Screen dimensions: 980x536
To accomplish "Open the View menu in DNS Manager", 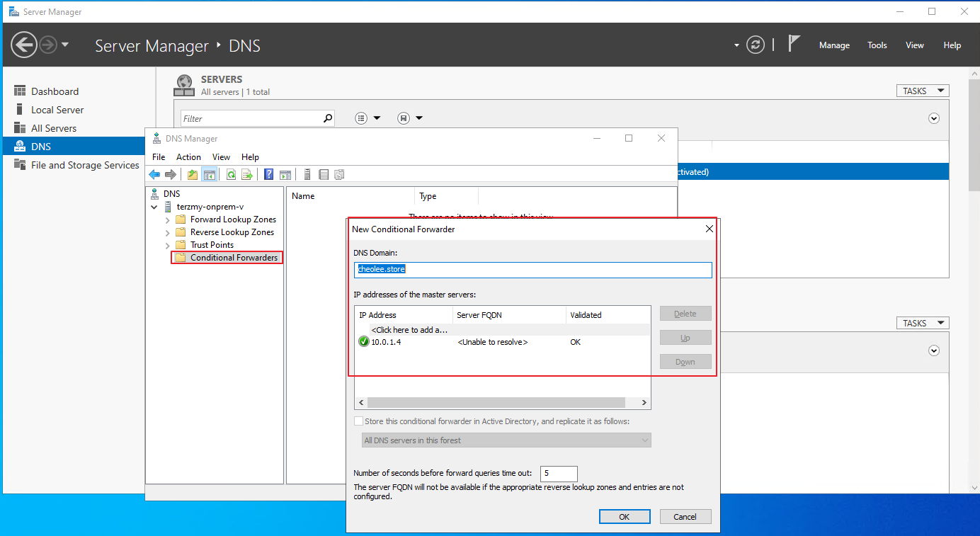I will coord(221,157).
